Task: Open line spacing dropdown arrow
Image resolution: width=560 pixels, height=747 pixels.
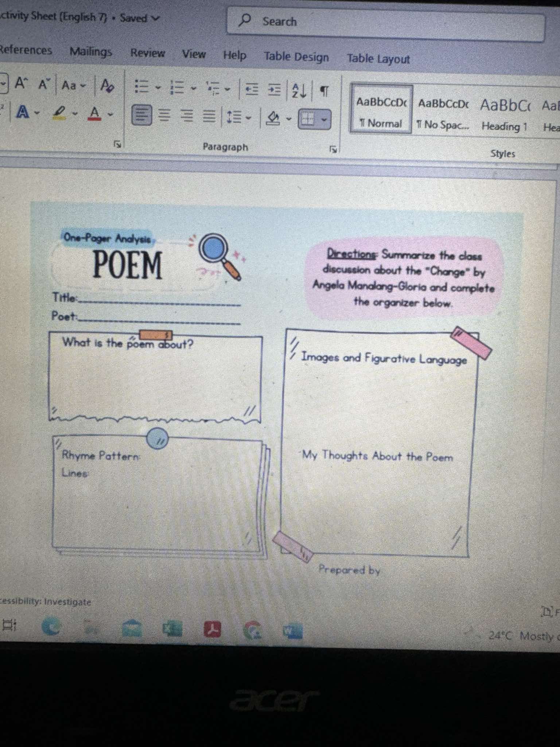Action: tap(249, 118)
